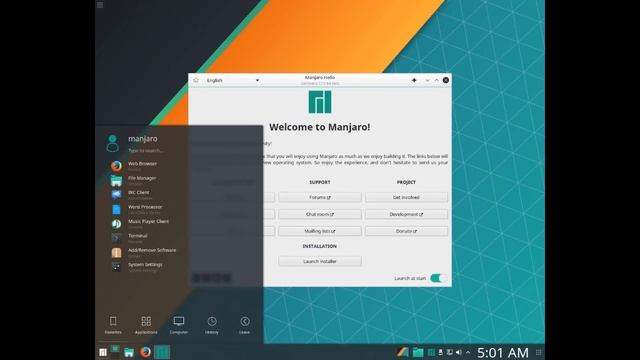Launch Firefox from the taskbar
The width and height of the screenshot is (640, 360).
point(145,352)
